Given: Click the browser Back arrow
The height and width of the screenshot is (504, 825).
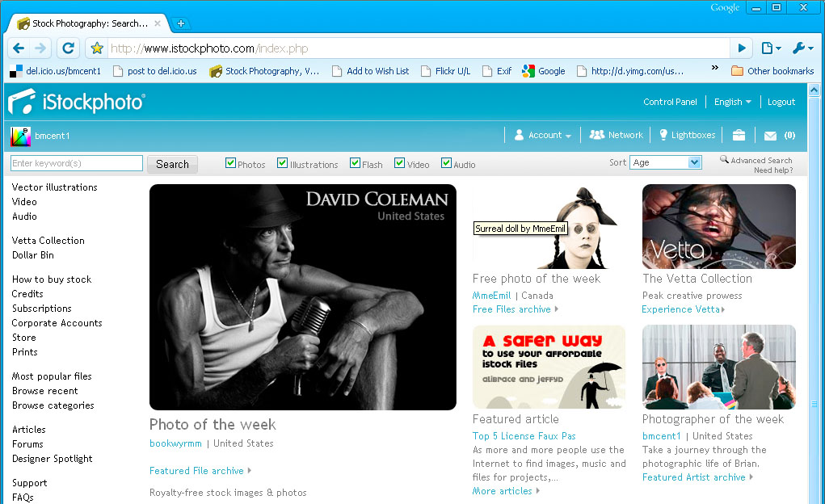Looking at the screenshot, I should point(19,48).
